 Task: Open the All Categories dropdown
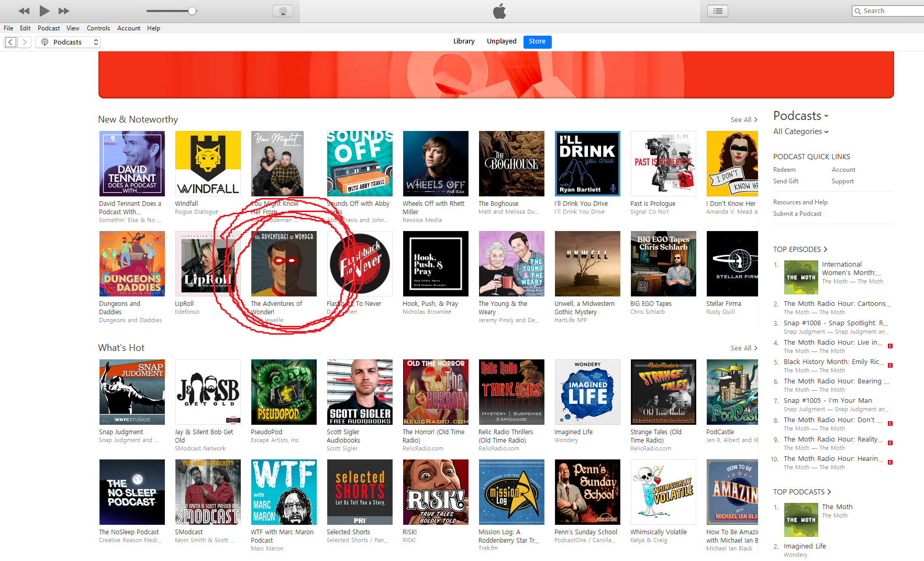point(801,131)
